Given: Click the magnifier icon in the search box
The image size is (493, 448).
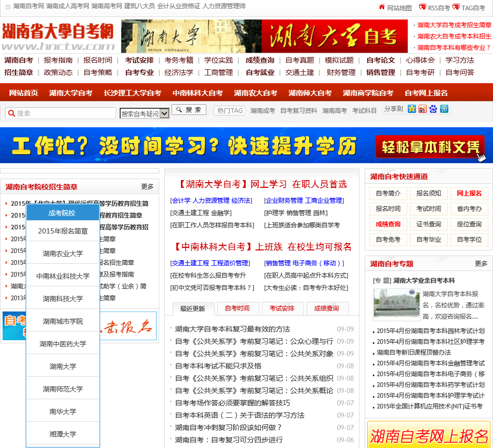Looking at the screenshot, I should [x=12, y=113].
